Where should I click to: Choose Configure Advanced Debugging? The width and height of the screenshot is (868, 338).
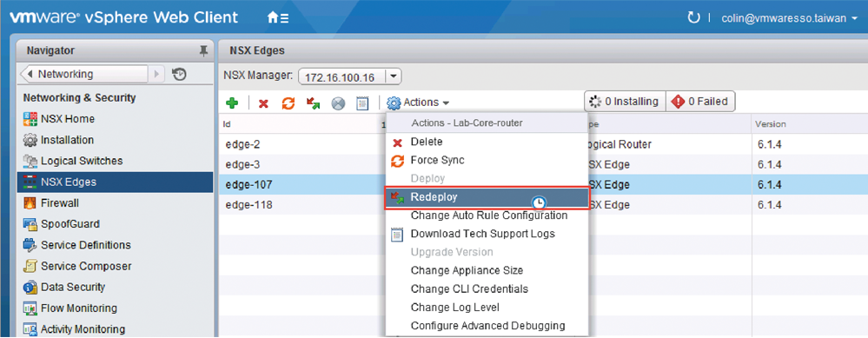(x=487, y=326)
